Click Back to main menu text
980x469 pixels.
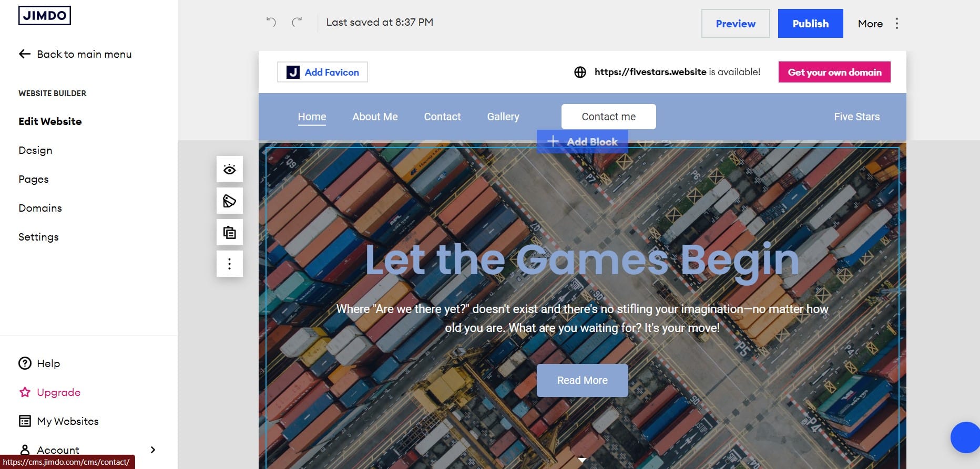pyautogui.click(x=84, y=54)
